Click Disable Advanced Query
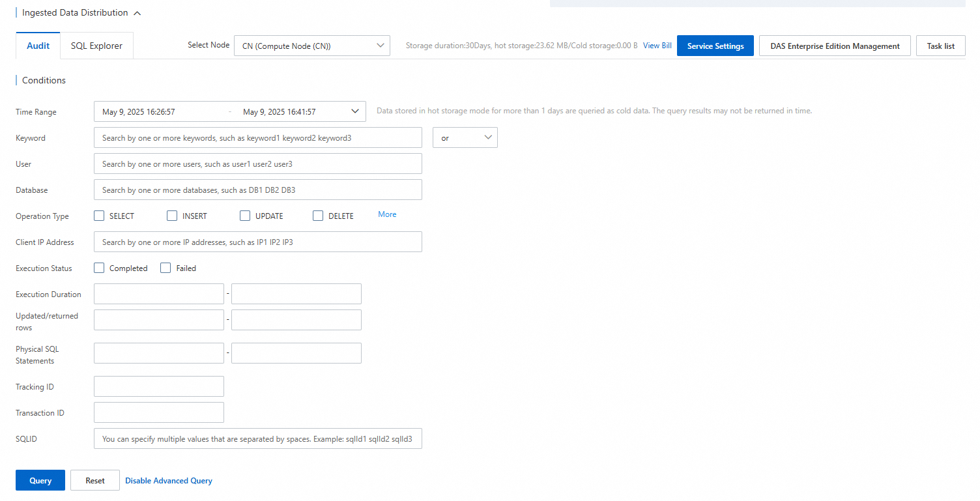Image resolution: width=980 pixels, height=501 pixels. pos(169,480)
